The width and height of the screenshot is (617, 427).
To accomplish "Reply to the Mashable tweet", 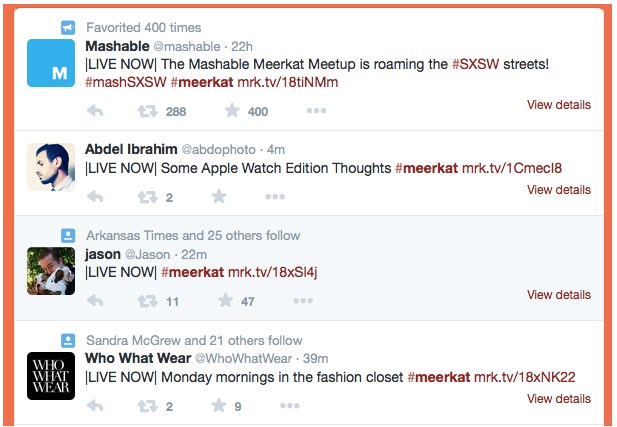I will coord(96,111).
